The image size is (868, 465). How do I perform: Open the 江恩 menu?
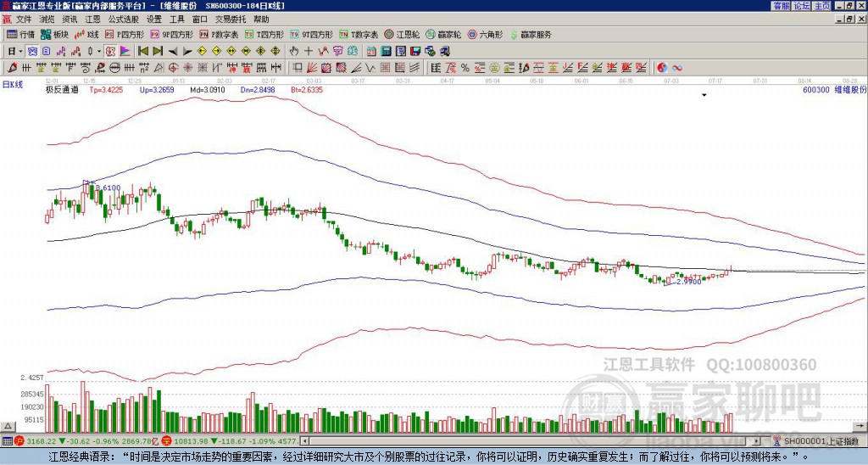click(92, 20)
